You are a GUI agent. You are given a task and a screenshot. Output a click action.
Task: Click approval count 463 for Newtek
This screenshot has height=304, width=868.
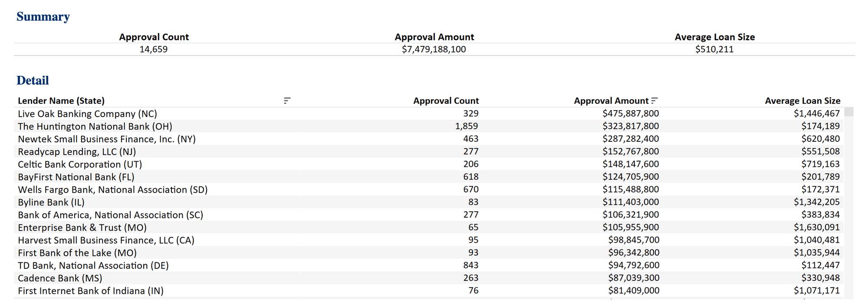click(471, 139)
